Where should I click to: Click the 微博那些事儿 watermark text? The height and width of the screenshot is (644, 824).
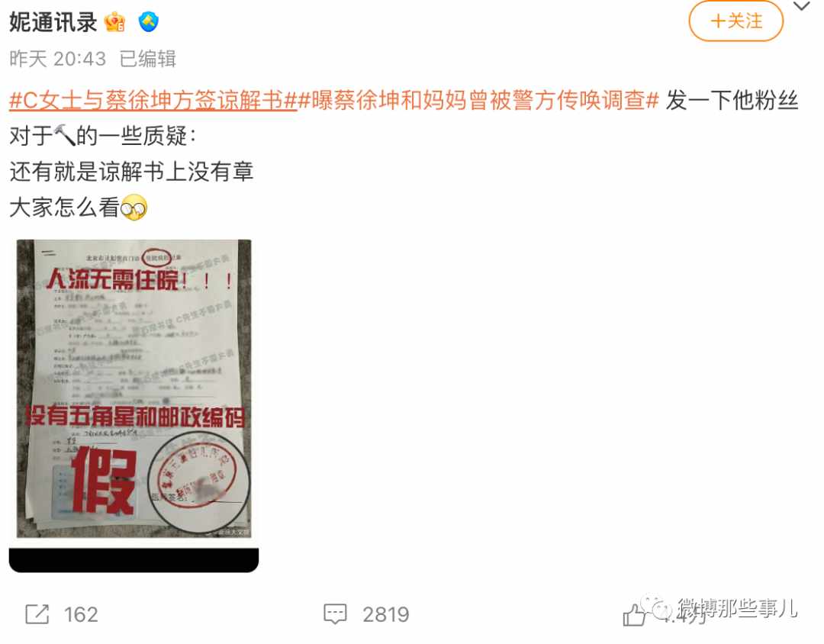point(737,608)
